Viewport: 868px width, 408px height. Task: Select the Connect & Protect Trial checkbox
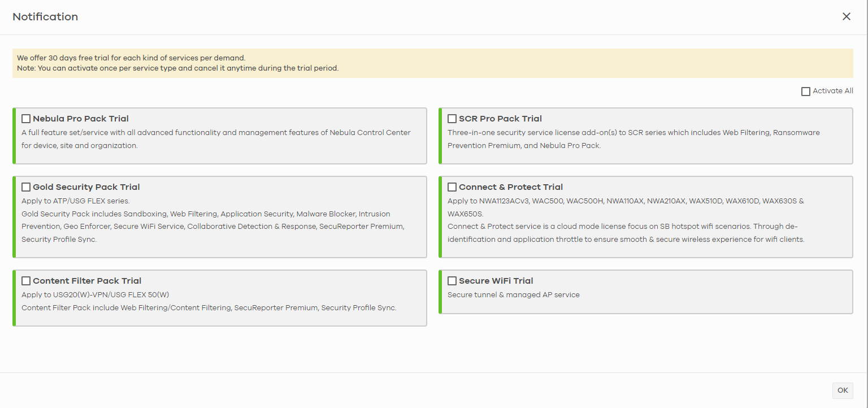pos(452,187)
